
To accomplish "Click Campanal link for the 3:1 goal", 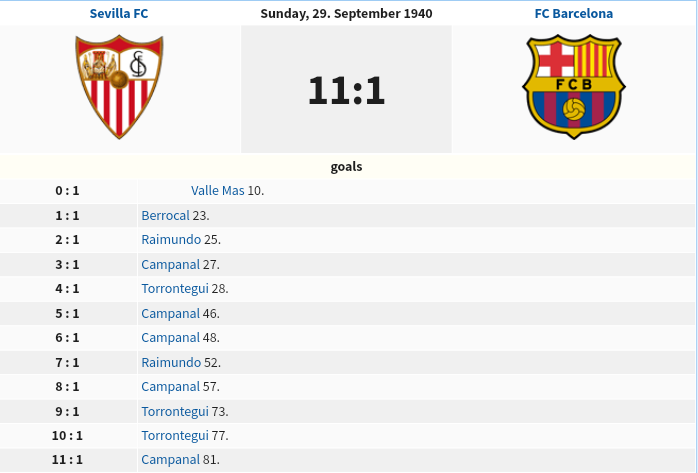I will [170, 264].
